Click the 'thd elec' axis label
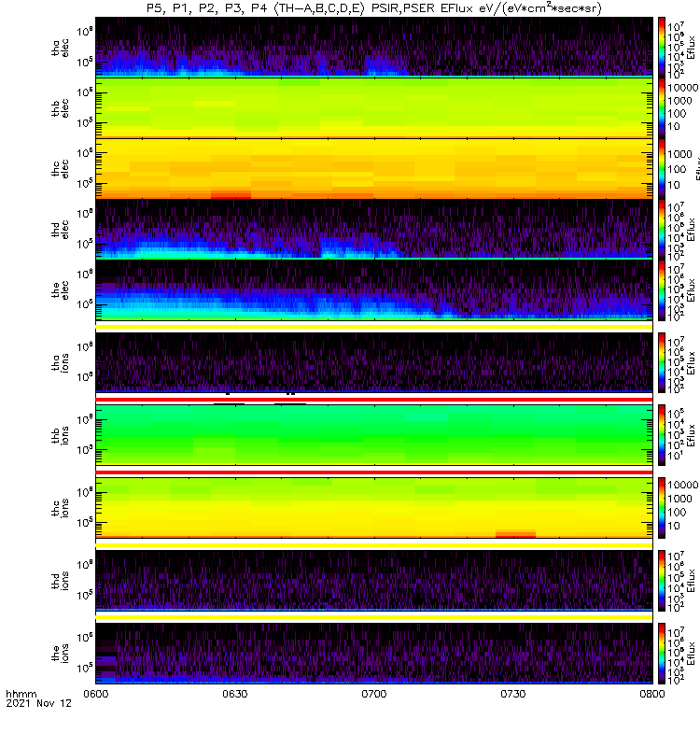Image resolution: width=700 pixels, height=747 pixels. [60, 230]
